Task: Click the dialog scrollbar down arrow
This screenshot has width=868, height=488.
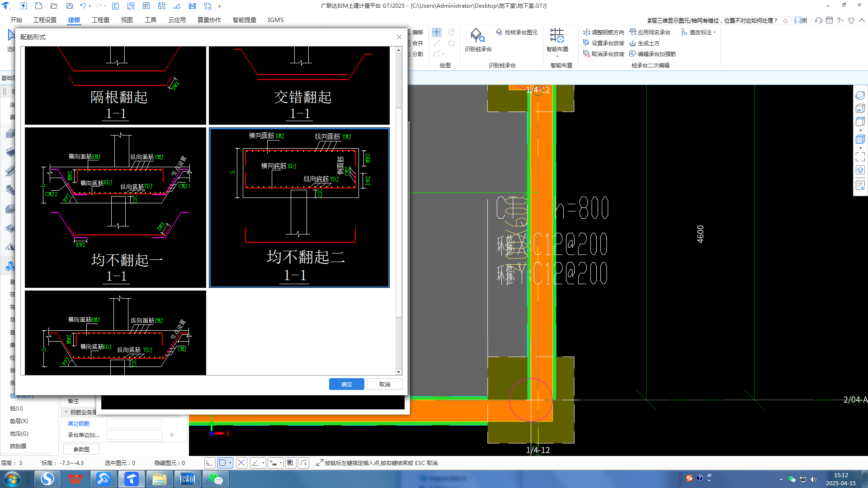Action: [x=399, y=372]
